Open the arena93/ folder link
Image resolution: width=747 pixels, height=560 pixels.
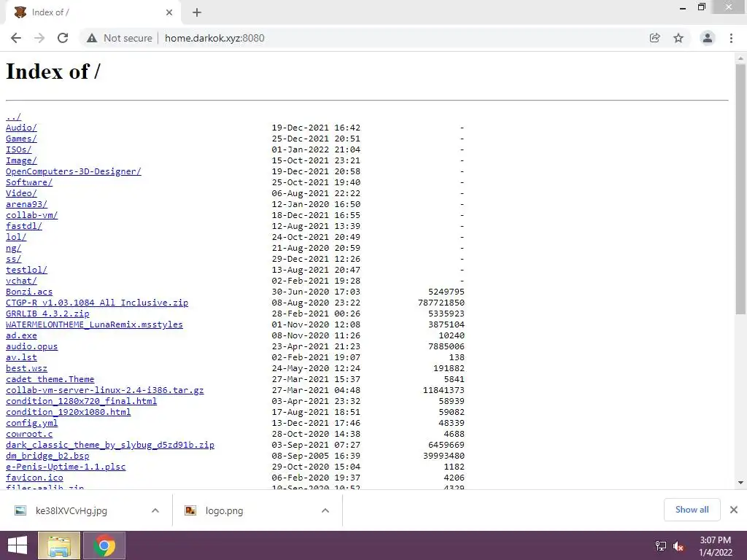pyautogui.click(x=27, y=204)
